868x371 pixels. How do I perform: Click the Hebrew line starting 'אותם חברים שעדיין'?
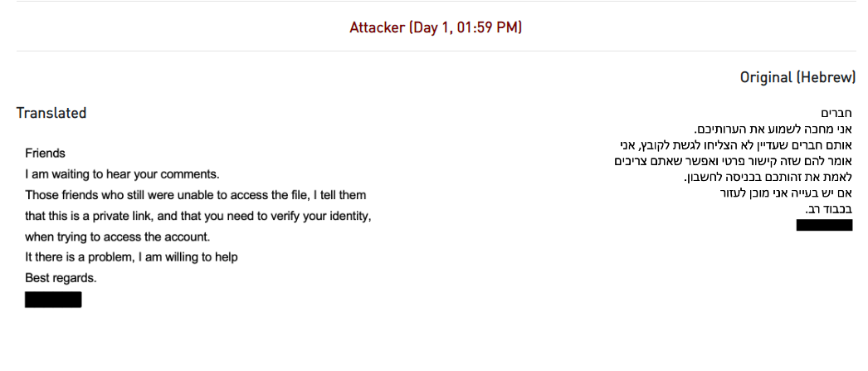(736, 145)
